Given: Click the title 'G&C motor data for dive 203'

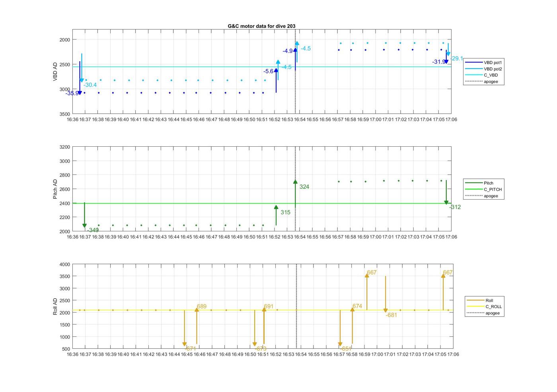Looking at the screenshot, I should pos(261,26).
